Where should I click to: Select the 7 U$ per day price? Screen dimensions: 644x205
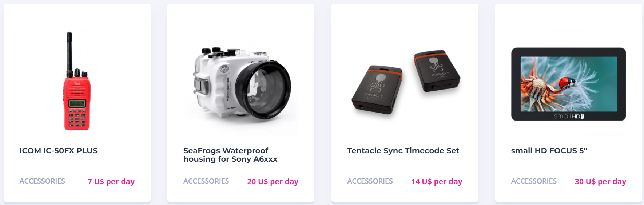click(x=111, y=181)
